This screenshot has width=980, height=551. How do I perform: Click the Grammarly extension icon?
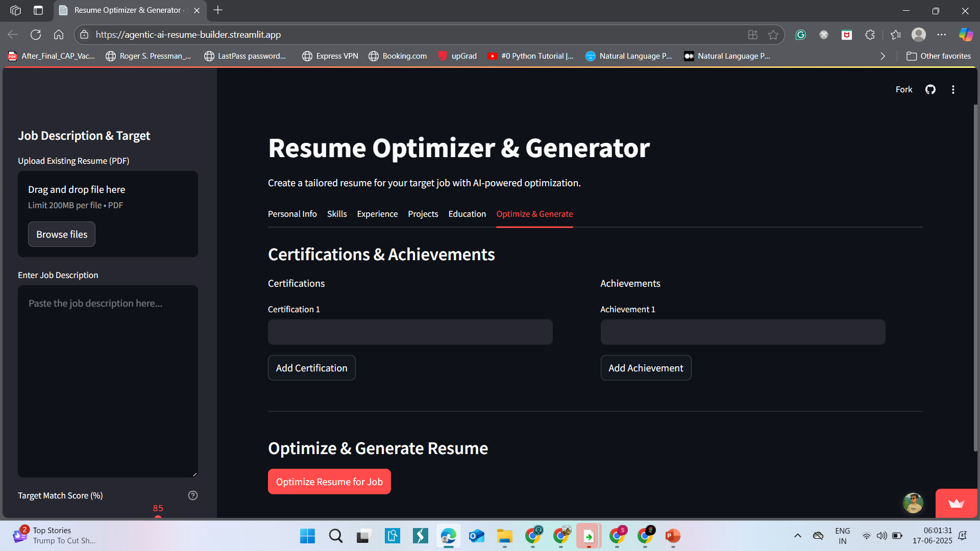[800, 35]
